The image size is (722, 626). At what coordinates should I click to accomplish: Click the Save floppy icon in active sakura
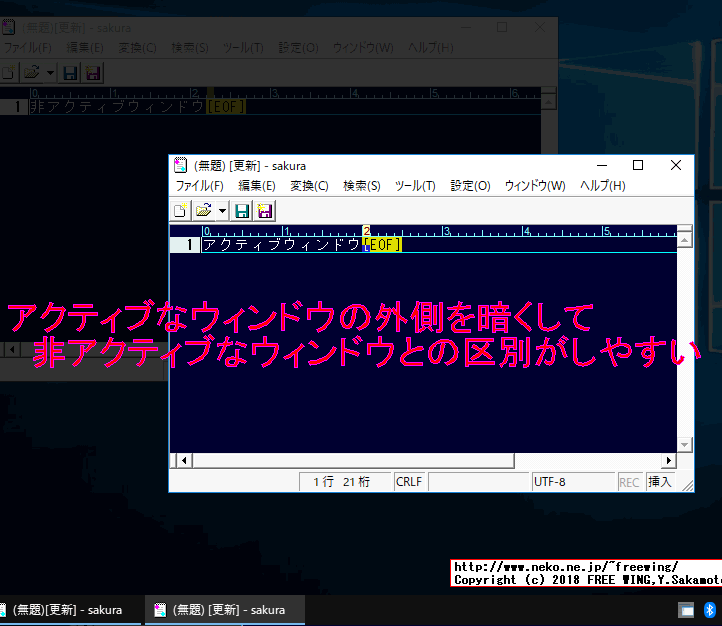242,211
